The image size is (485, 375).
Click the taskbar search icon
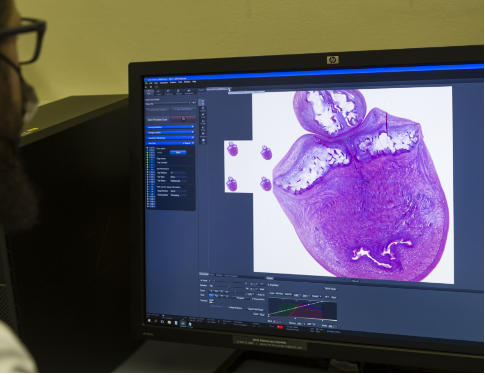pyautogui.click(x=156, y=321)
